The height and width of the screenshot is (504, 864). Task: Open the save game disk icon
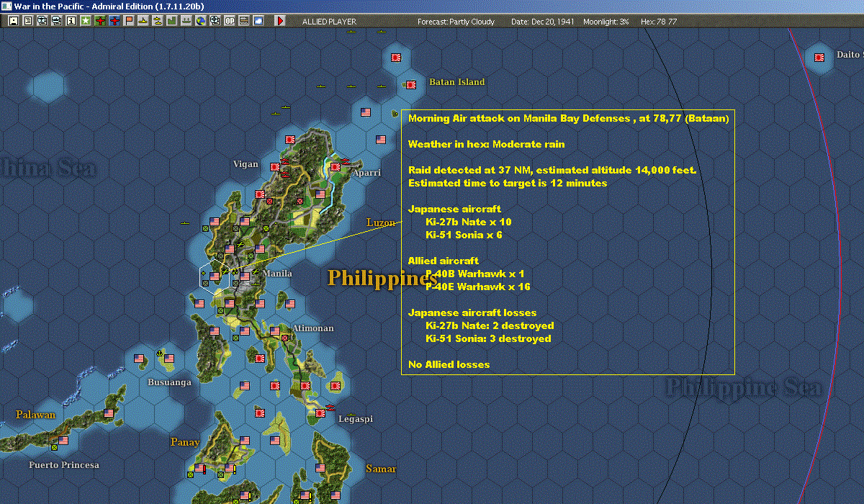point(13,21)
